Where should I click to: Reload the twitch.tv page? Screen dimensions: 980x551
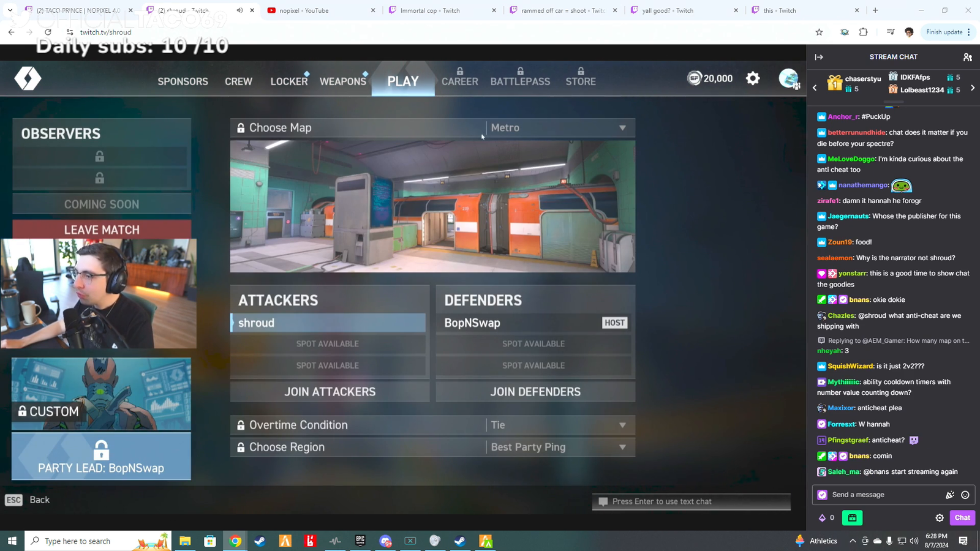(48, 32)
